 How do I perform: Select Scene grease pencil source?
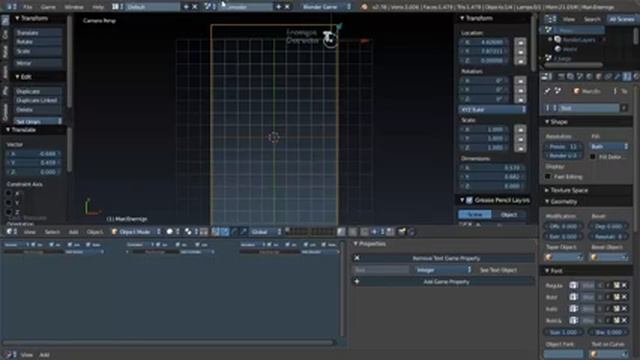(475, 215)
